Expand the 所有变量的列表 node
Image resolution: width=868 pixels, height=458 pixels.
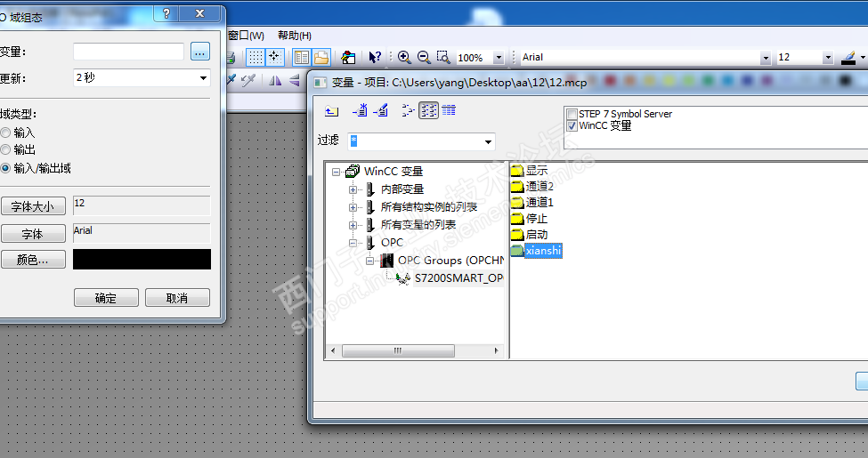click(353, 225)
